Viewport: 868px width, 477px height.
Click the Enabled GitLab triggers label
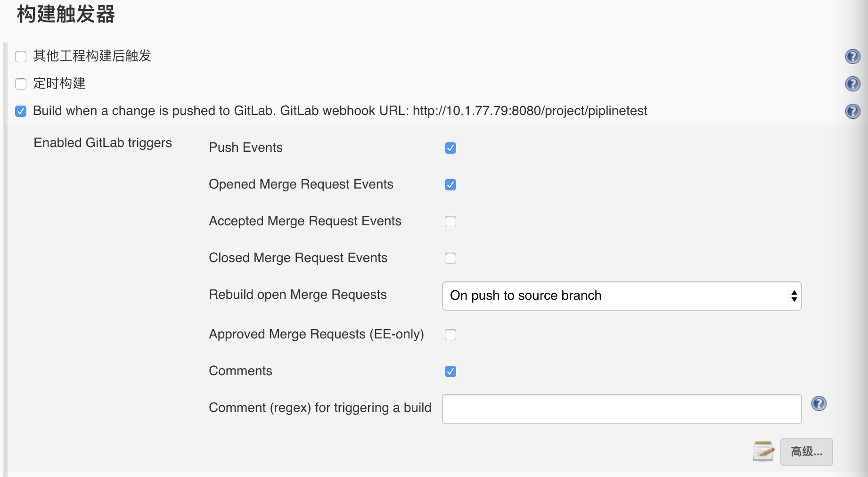tap(103, 143)
